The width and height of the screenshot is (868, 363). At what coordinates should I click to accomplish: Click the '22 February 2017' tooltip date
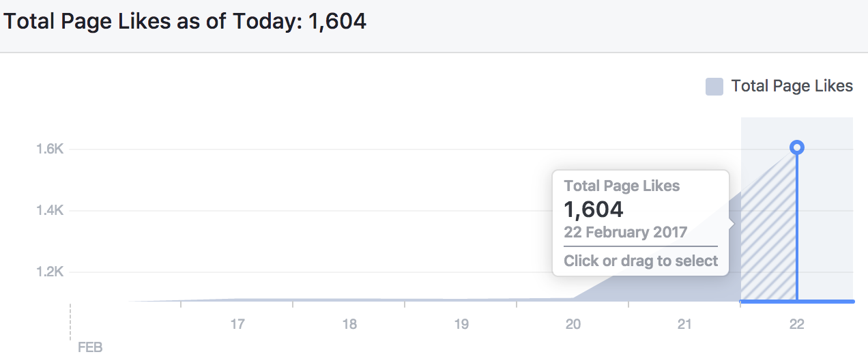tap(625, 232)
